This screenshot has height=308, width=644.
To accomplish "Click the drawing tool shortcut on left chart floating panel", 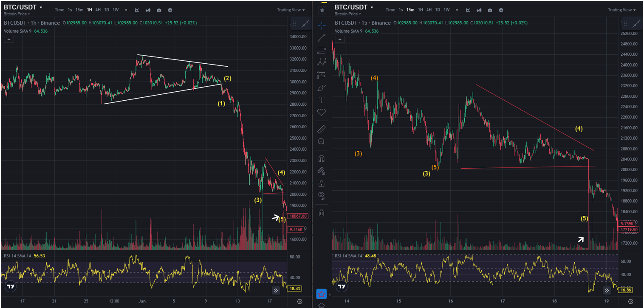I will tap(305, 24).
